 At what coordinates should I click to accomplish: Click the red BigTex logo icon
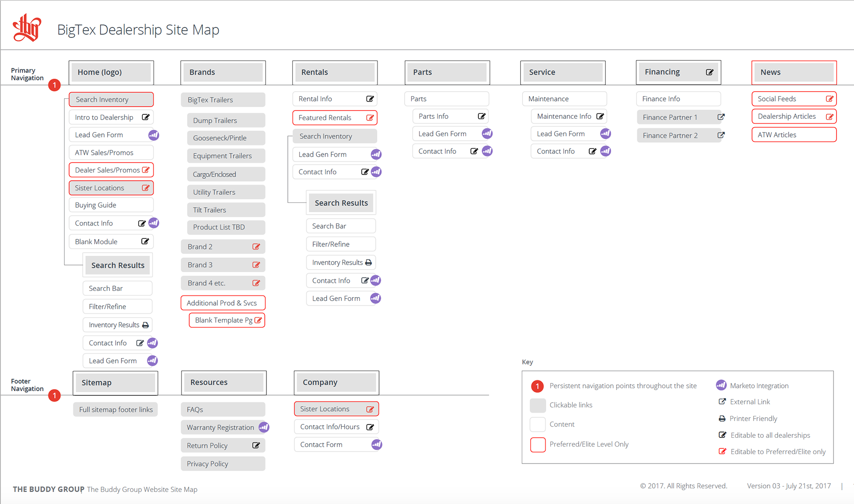click(x=27, y=28)
